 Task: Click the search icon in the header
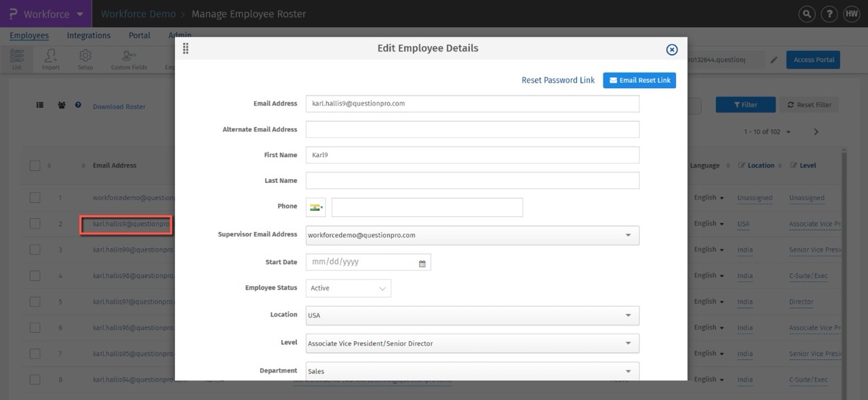pyautogui.click(x=806, y=14)
